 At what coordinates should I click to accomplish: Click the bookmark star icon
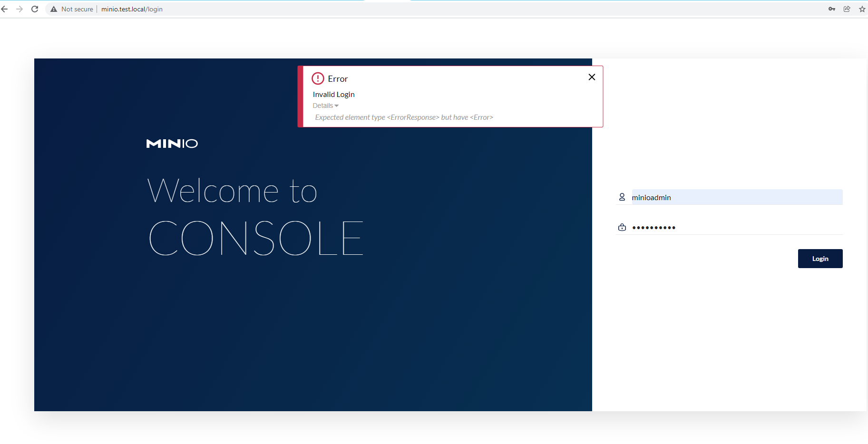click(x=862, y=9)
